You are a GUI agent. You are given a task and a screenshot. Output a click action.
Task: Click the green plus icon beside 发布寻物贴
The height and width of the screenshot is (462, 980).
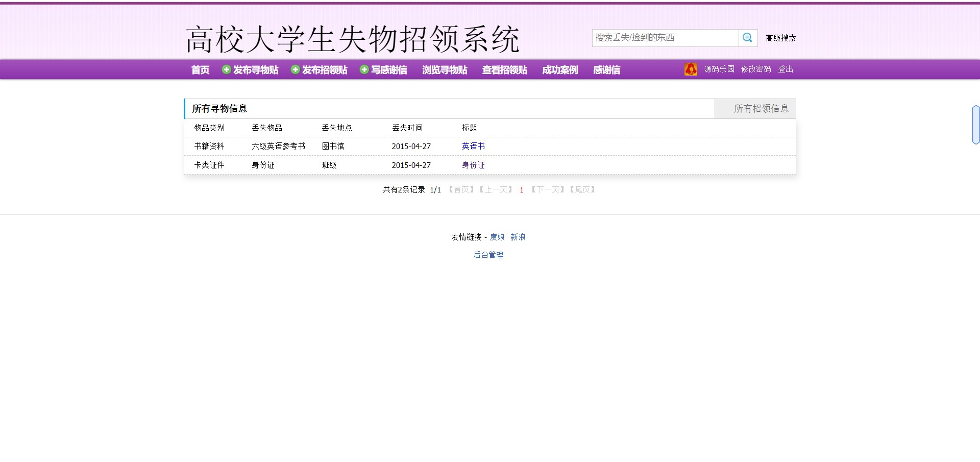click(226, 69)
